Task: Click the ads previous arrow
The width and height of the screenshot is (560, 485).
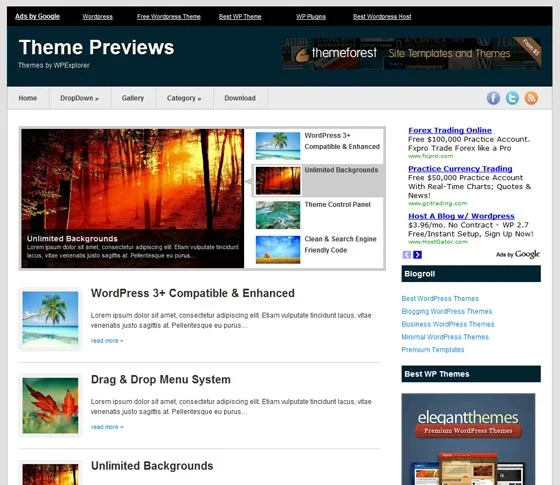Action: click(406, 255)
